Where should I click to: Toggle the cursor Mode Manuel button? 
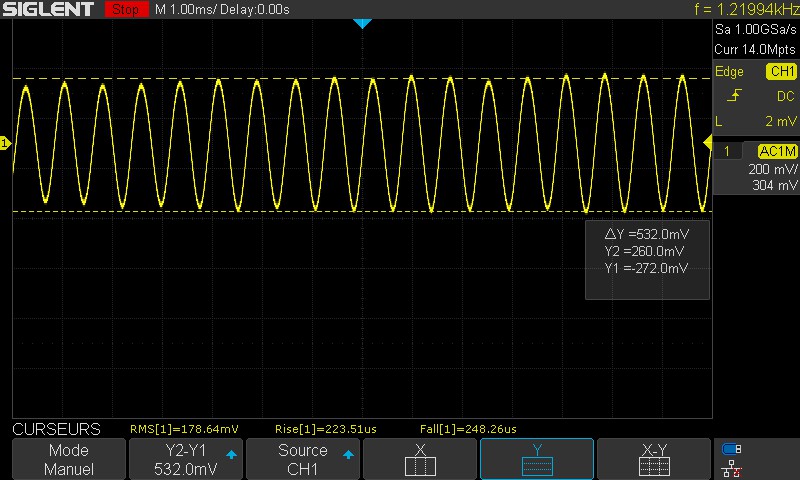tap(69, 459)
